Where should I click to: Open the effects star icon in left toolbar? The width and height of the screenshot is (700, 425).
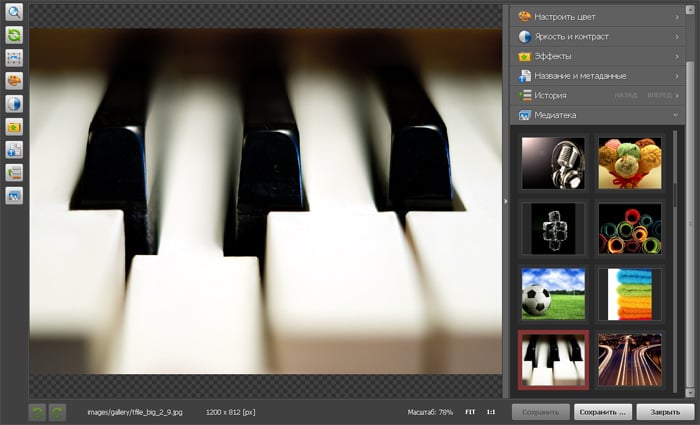pyautogui.click(x=14, y=127)
